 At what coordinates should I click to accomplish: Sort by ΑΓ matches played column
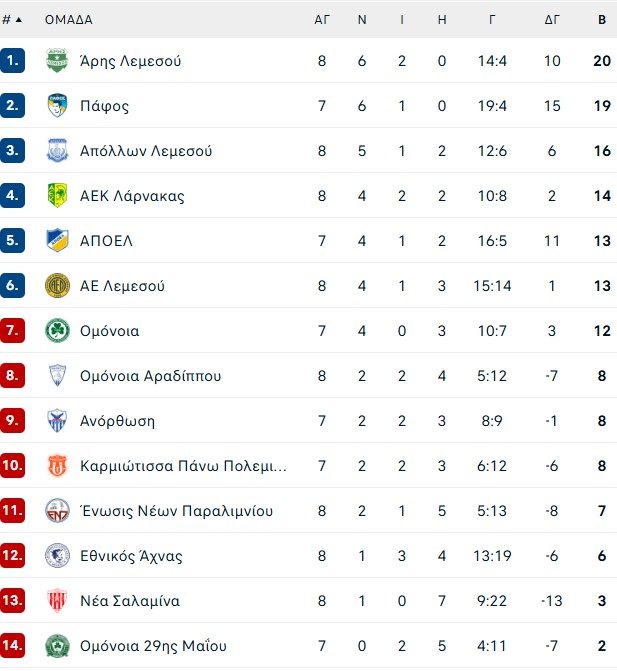(322, 20)
